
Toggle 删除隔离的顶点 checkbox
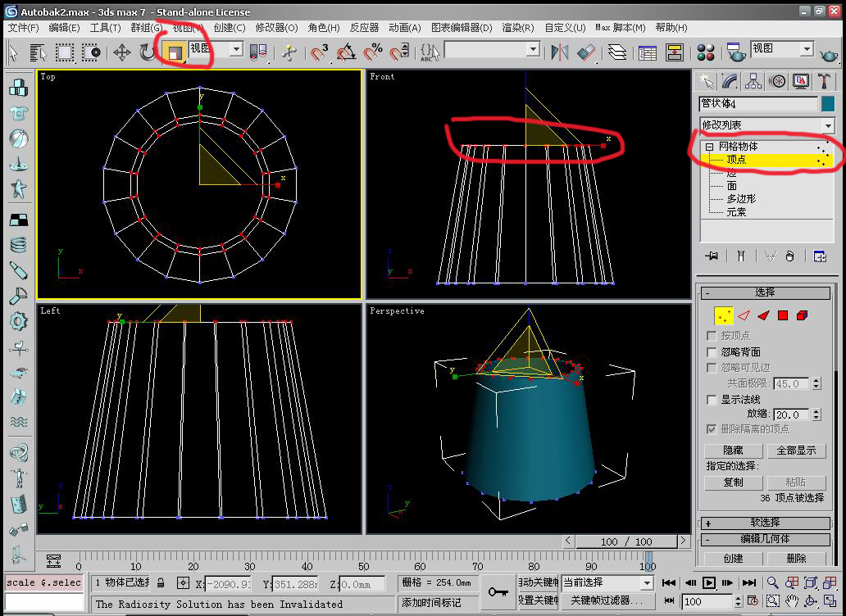point(712,429)
